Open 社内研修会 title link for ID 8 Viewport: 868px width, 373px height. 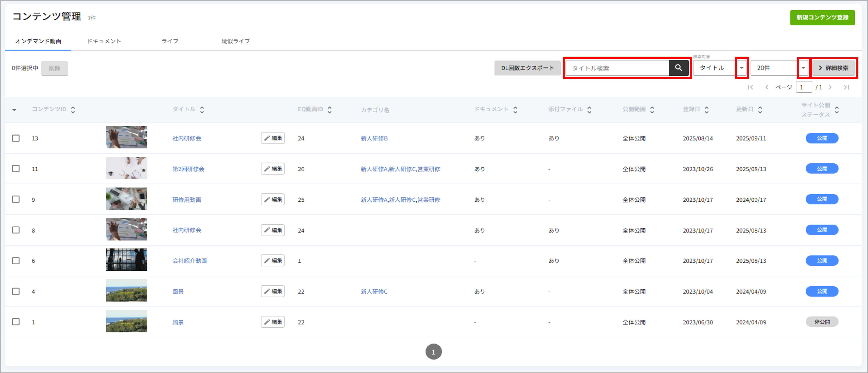[187, 230]
